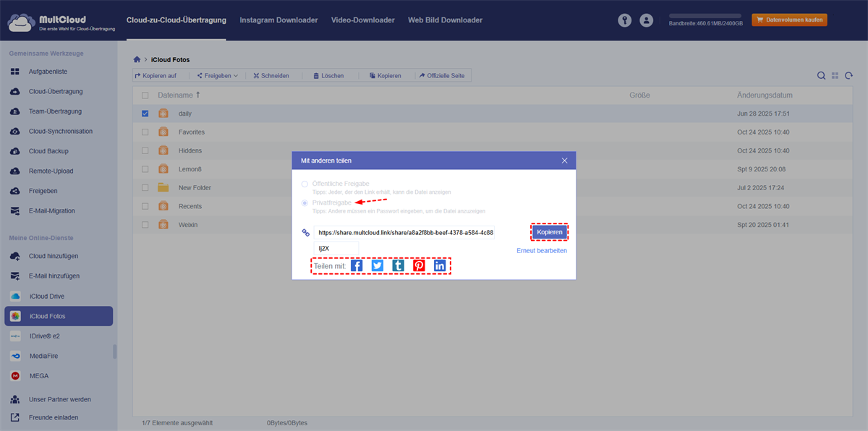Viewport: 868px width, 431px height.
Task: Click the password field lj2X
Action: click(336, 248)
